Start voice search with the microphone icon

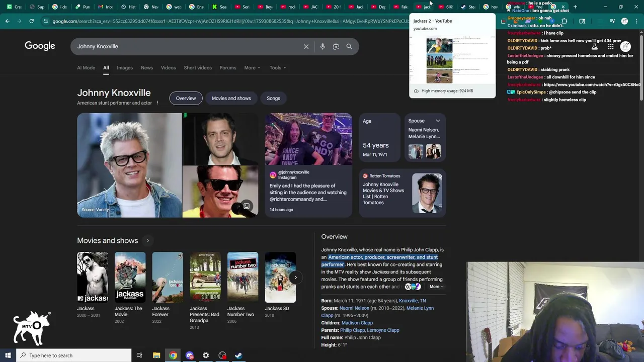tap(323, 46)
